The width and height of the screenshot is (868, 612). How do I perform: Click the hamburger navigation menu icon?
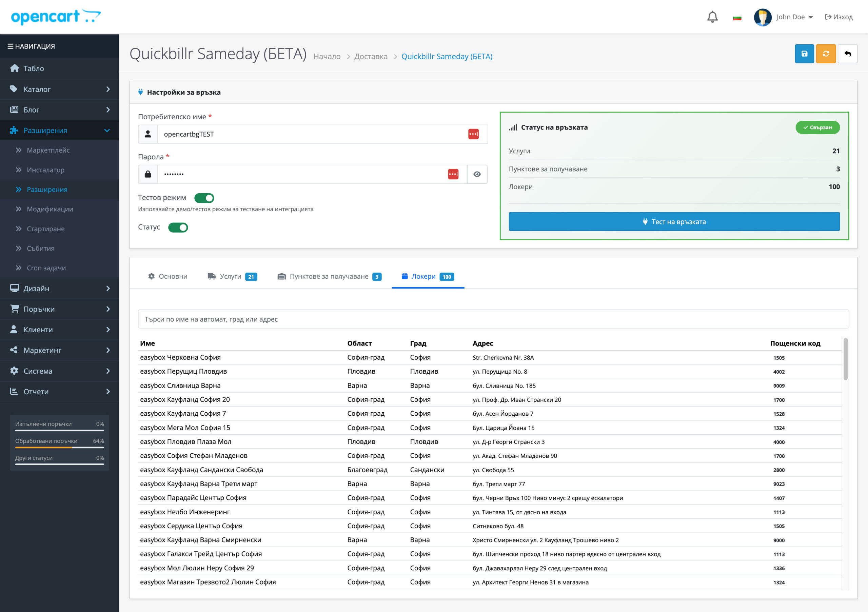point(10,46)
